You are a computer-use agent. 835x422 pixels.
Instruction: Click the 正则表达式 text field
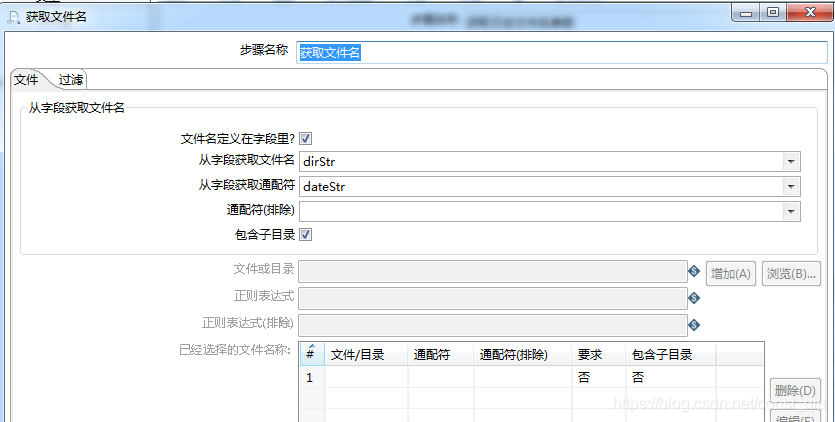point(493,298)
